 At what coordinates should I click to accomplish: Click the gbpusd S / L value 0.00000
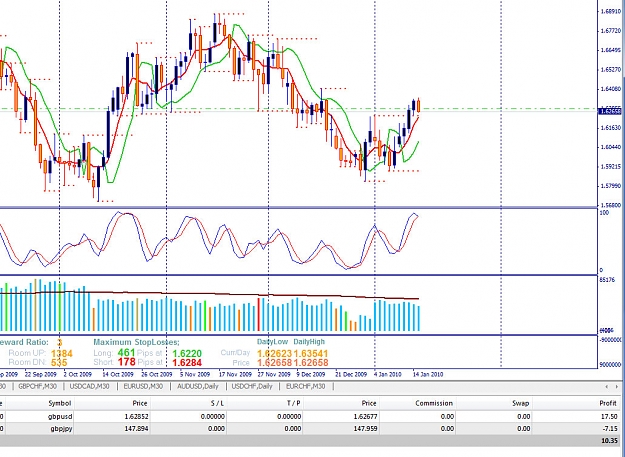pos(212,416)
